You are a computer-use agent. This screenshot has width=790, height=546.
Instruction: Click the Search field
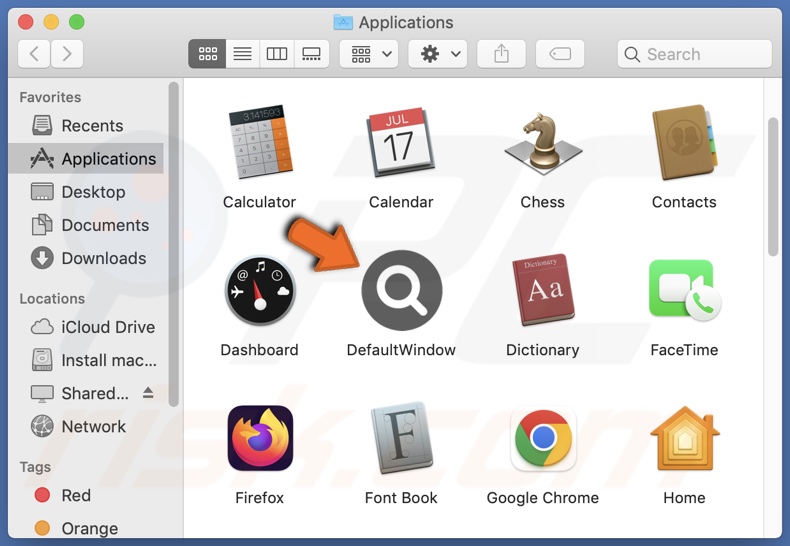[x=694, y=54]
